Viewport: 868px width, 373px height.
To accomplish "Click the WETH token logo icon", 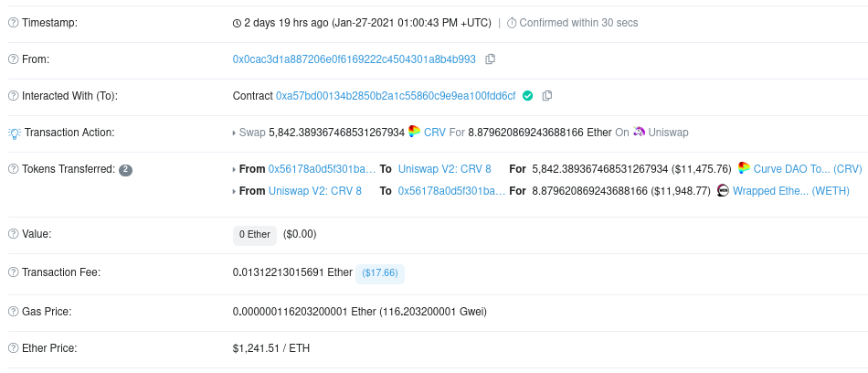I will pyautogui.click(x=723, y=191).
